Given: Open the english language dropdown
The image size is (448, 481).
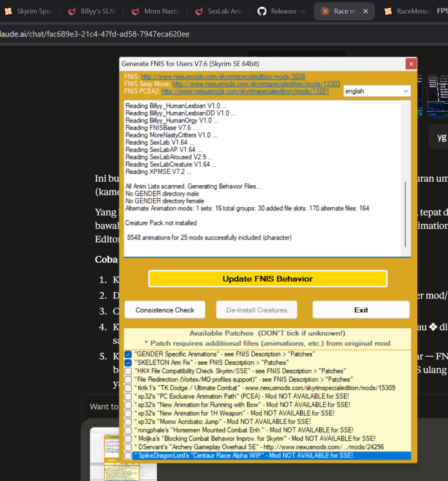Looking at the screenshot, I should pos(377,91).
